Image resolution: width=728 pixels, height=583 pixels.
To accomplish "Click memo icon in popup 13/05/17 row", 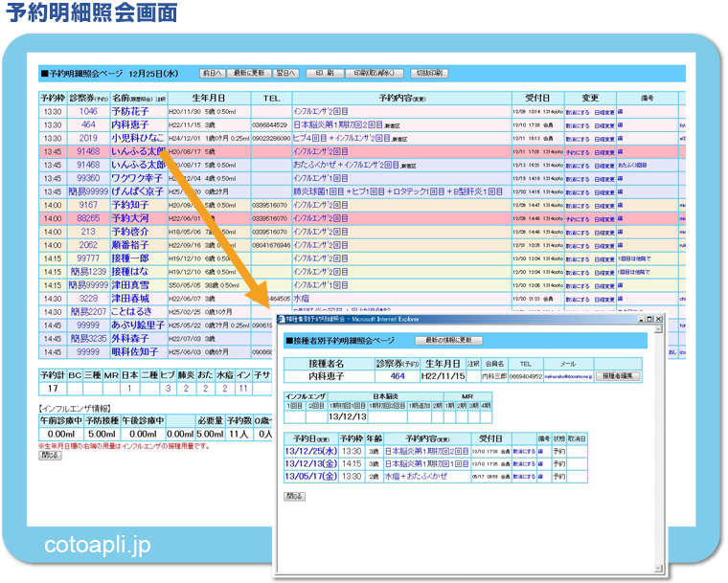I will click(540, 477).
